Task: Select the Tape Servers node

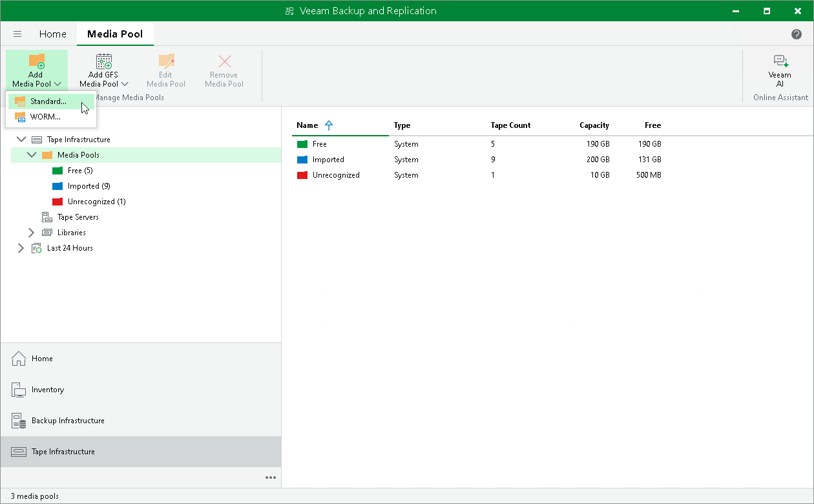Action: coord(78,216)
